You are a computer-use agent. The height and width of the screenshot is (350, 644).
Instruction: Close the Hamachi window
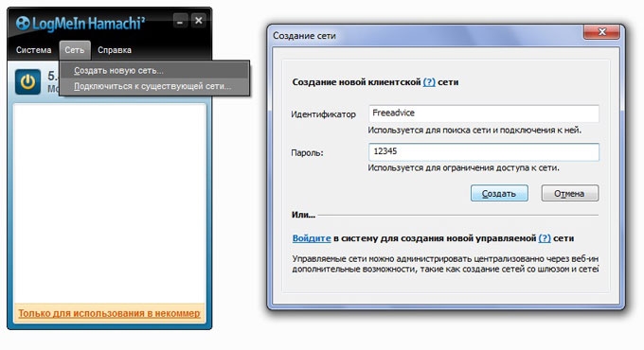coord(198,21)
